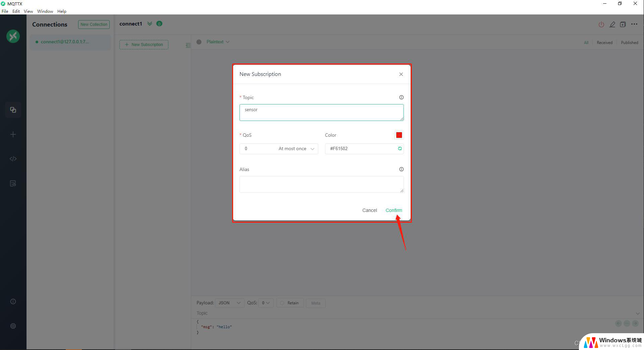Open the more options ellipsis menu
644x350 pixels.
[634, 24]
